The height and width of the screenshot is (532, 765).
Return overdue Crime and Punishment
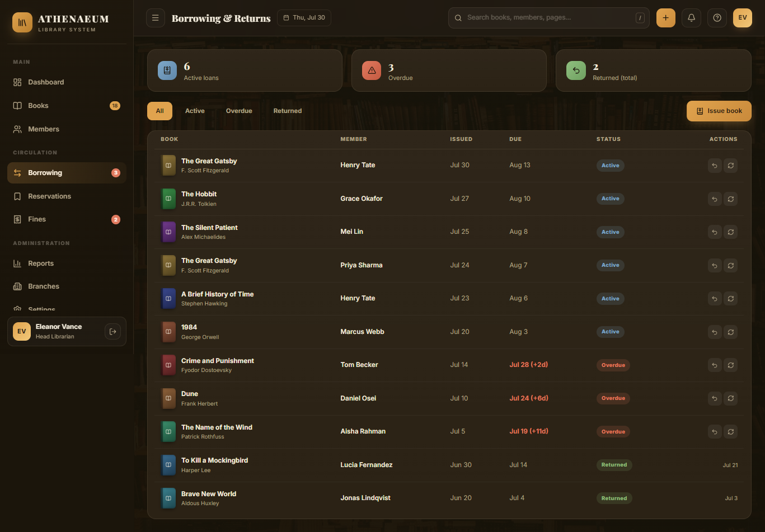(715, 365)
